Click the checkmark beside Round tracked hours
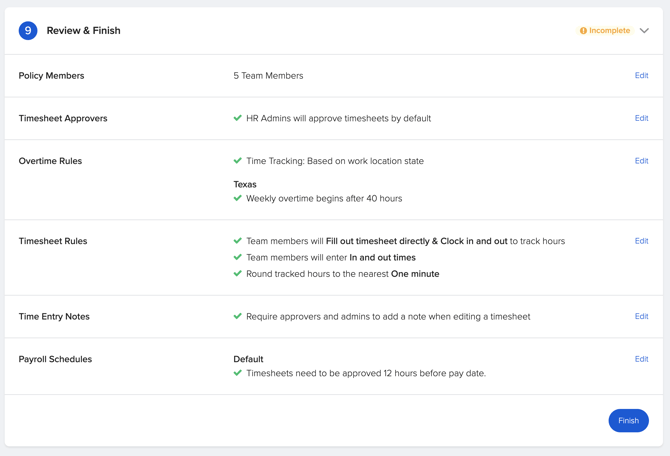 tap(238, 273)
